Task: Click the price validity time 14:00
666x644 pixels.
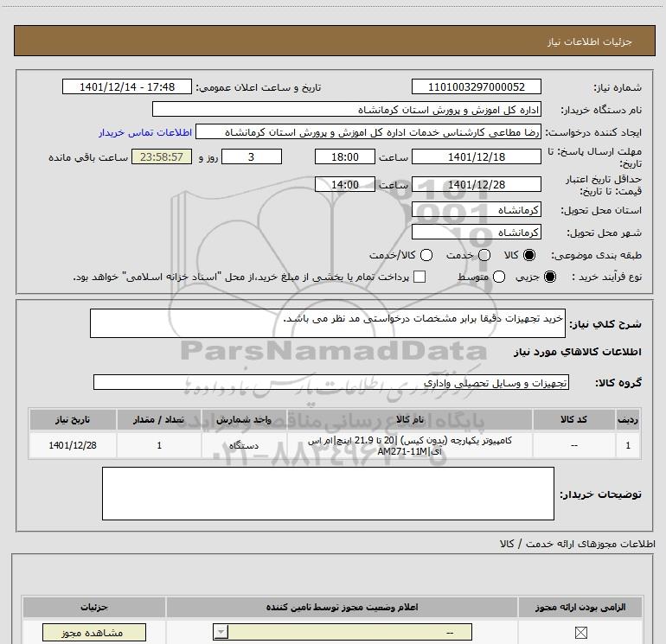Action: click(345, 184)
